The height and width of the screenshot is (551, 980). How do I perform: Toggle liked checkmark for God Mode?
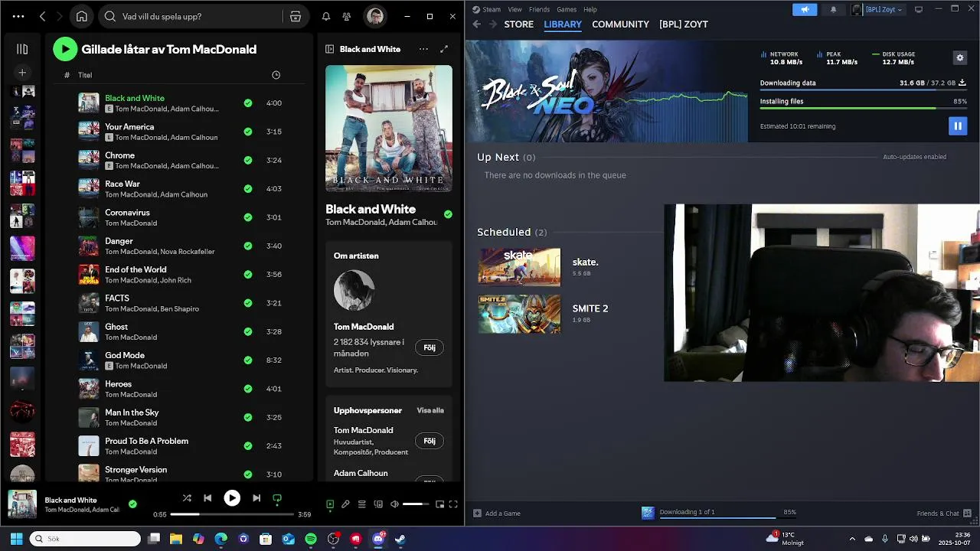(248, 360)
